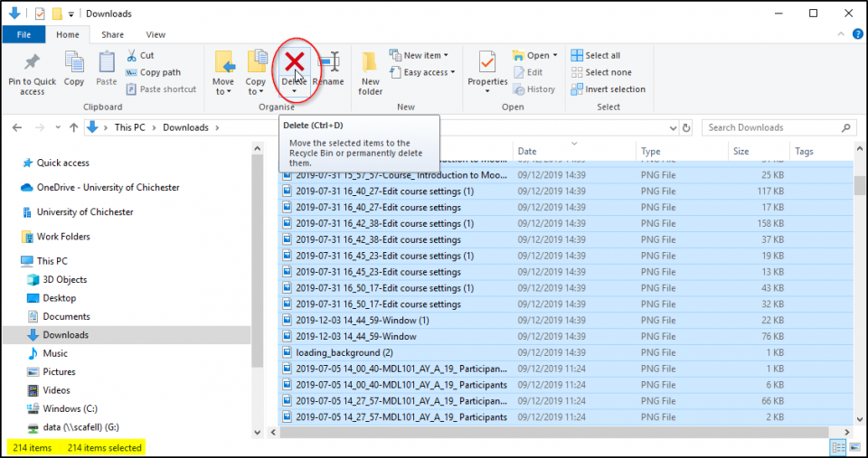Open Work Folders in sidebar

tap(63, 237)
